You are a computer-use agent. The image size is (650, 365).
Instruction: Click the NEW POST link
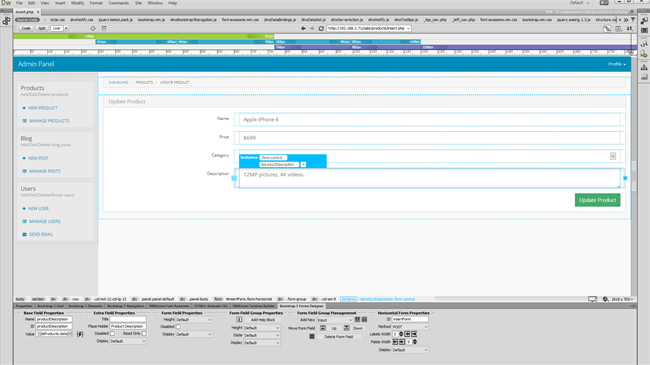[x=38, y=158]
